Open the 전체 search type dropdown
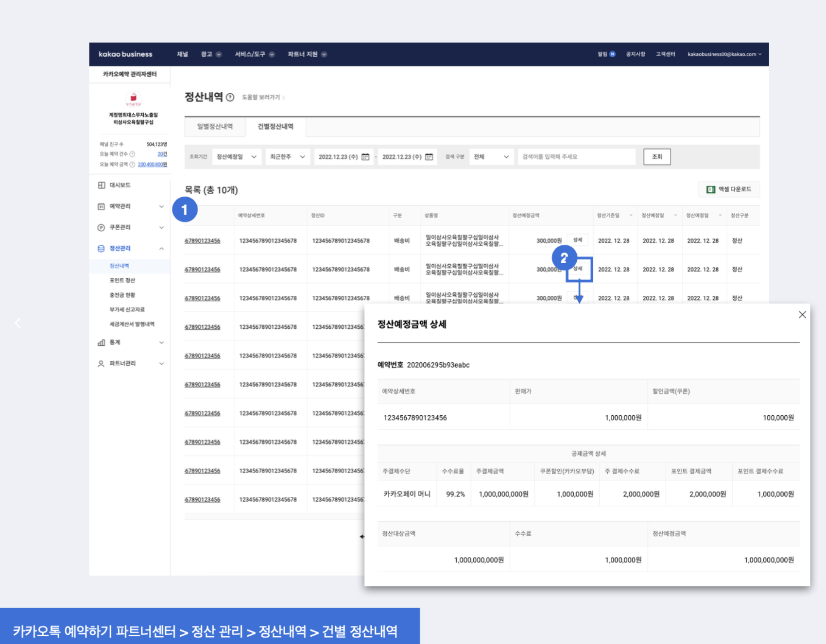Viewport: 826px width, 644px height. (491, 157)
